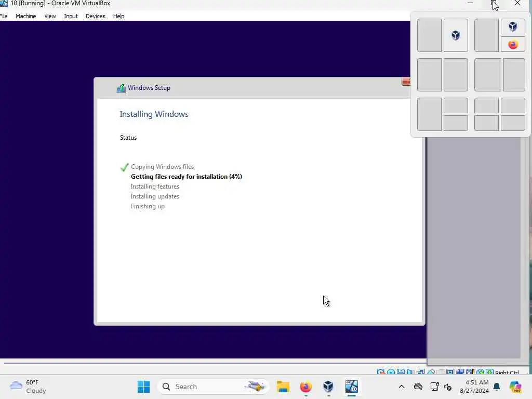The width and height of the screenshot is (532, 399).
Task: Open the network tray icon
Action: [434, 387]
